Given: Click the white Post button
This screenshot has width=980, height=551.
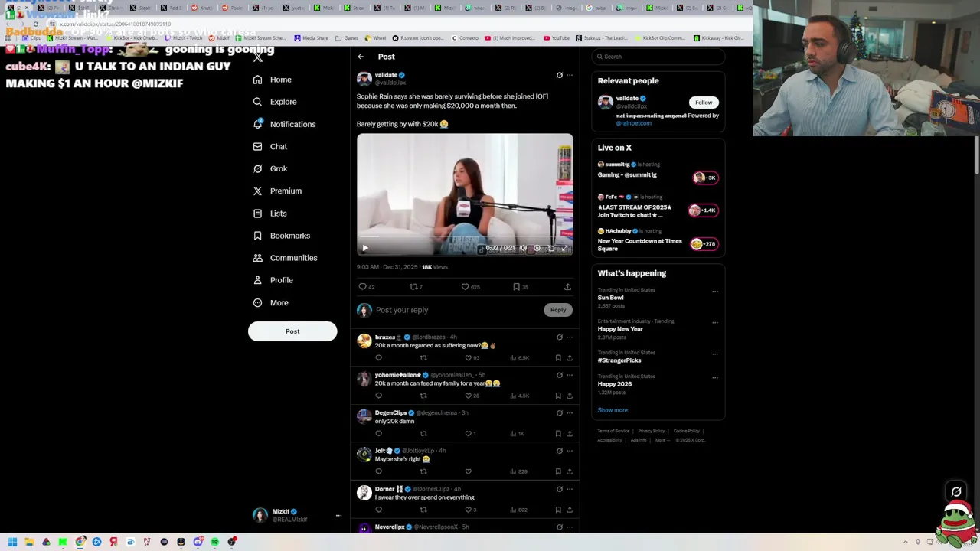Looking at the screenshot, I should pos(292,331).
